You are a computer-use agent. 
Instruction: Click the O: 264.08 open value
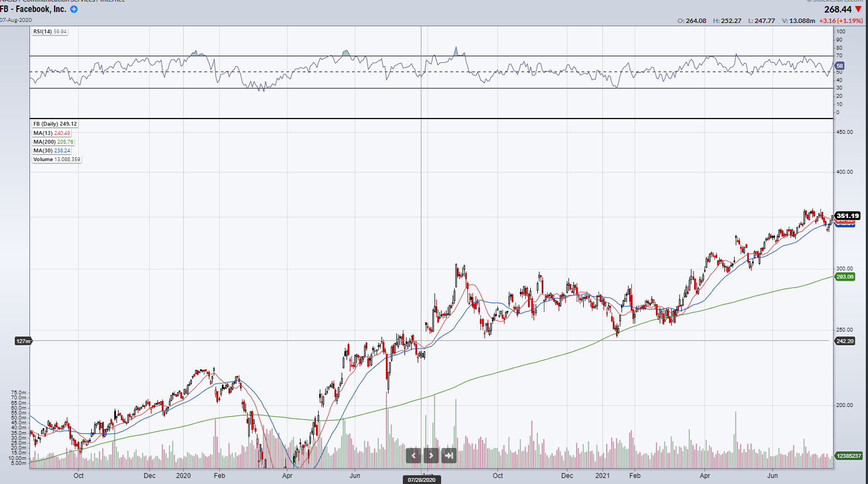[x=691, y=21]
